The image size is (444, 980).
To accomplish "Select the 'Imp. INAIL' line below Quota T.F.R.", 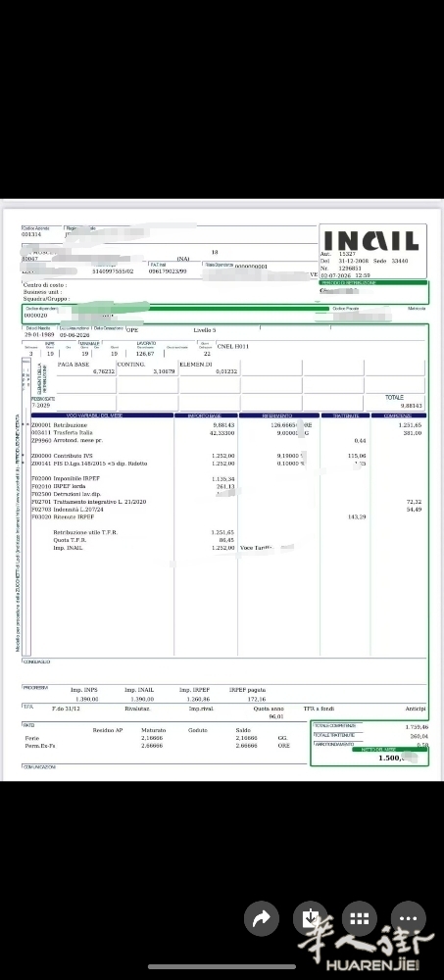I will tap(144, 548).
